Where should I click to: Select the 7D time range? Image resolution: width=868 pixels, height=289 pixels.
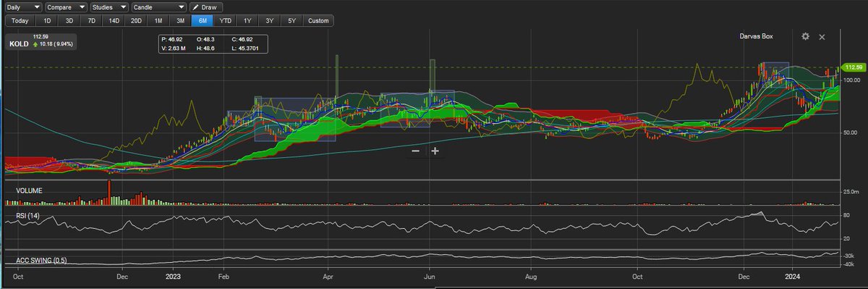[x=91, y=20]
